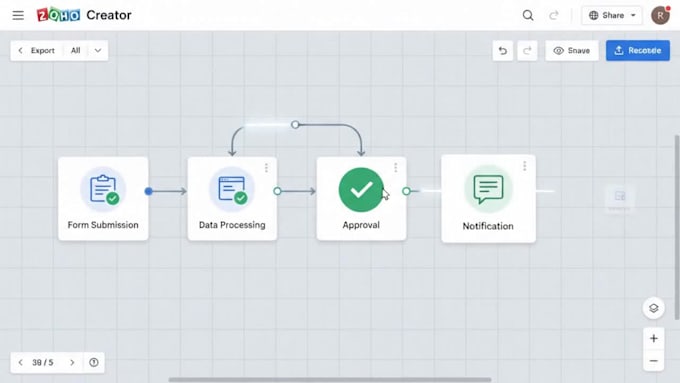Click the Data Processing label
This screenshot has width=680, height=383.
(232, 225)
